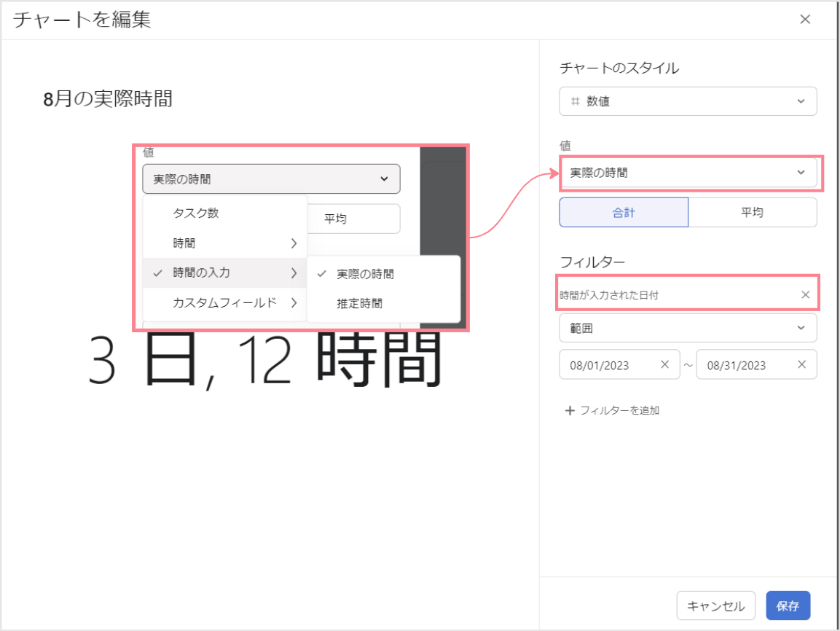Expand the 時間の入力 submenu chevron
The image size is (840, 631).
[294, 273]
